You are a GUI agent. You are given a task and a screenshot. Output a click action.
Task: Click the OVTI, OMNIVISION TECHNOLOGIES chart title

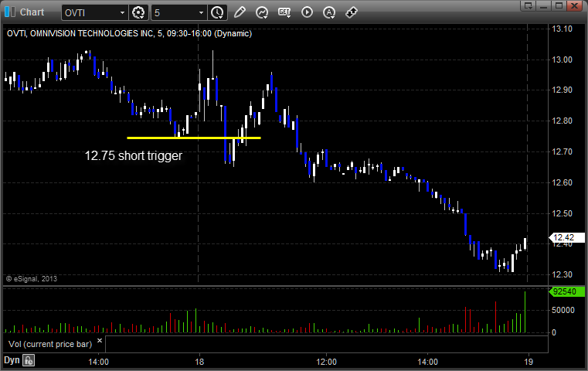click(129, 33)
